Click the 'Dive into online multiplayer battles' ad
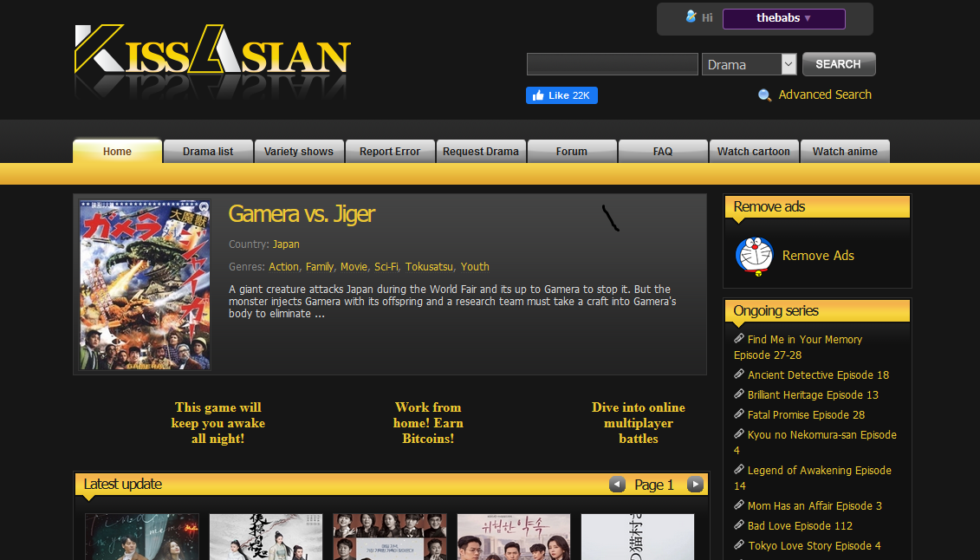This screenshot has width=980, height=560. click(638, 423)
